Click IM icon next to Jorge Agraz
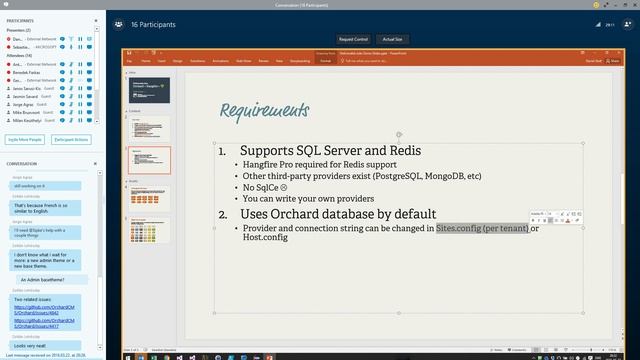 62,104
